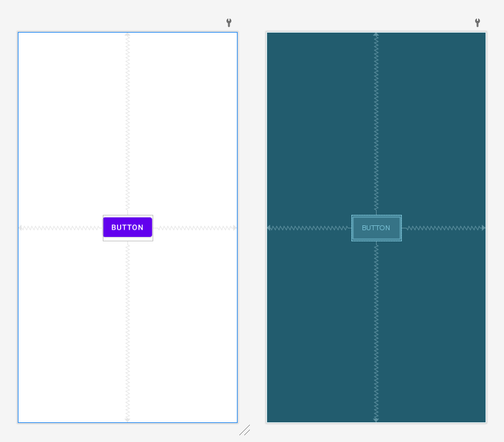Viewport: 504px width, 442px height.
Task: Click the top constraint anchor in design view
Action: click(127, 34)
